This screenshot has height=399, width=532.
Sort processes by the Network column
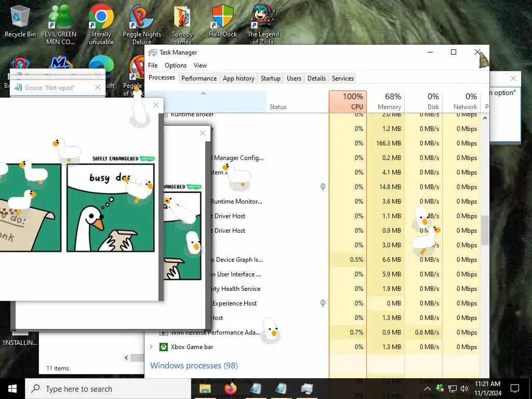(x=462, y=101)
